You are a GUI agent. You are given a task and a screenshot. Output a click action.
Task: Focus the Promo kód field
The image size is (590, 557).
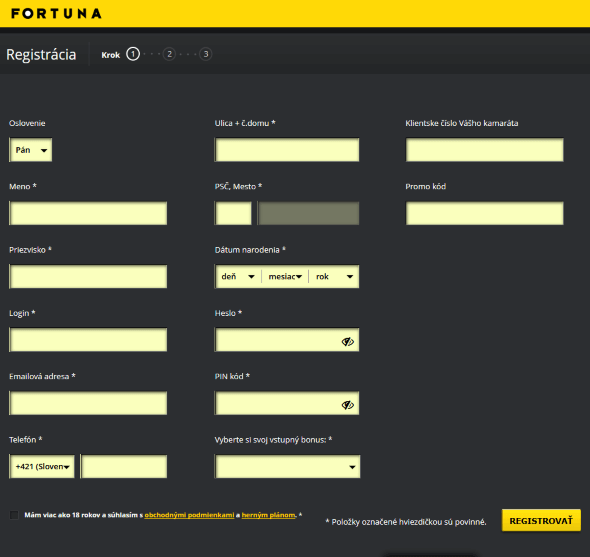click(x=485, y=213)
